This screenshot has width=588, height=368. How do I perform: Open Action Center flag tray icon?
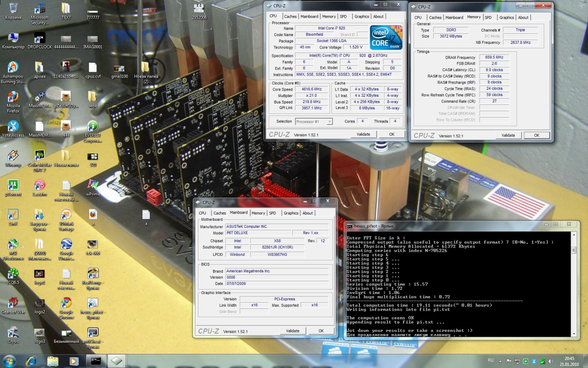coord(509,361)
